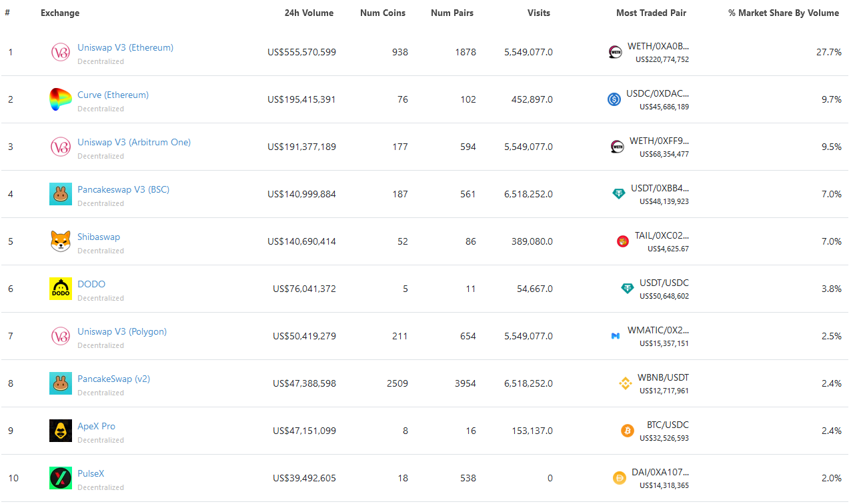Sort by % Market Share By Volume header
The height and width of the screenshot is (504, 857).
pos(783,13)
